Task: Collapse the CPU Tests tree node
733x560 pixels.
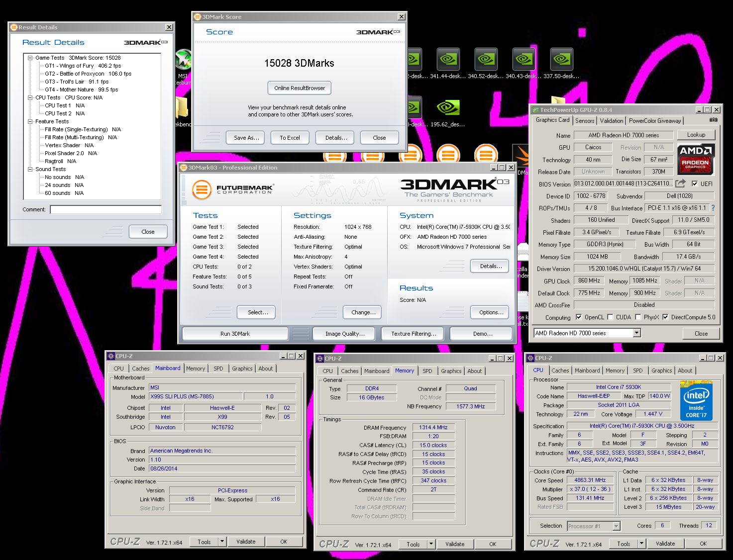Action: [30, 97]
